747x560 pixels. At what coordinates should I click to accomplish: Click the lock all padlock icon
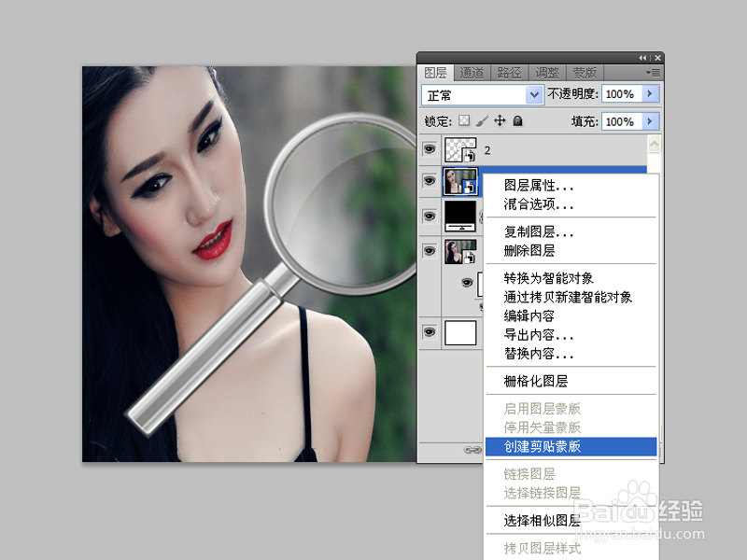[518, 121]
